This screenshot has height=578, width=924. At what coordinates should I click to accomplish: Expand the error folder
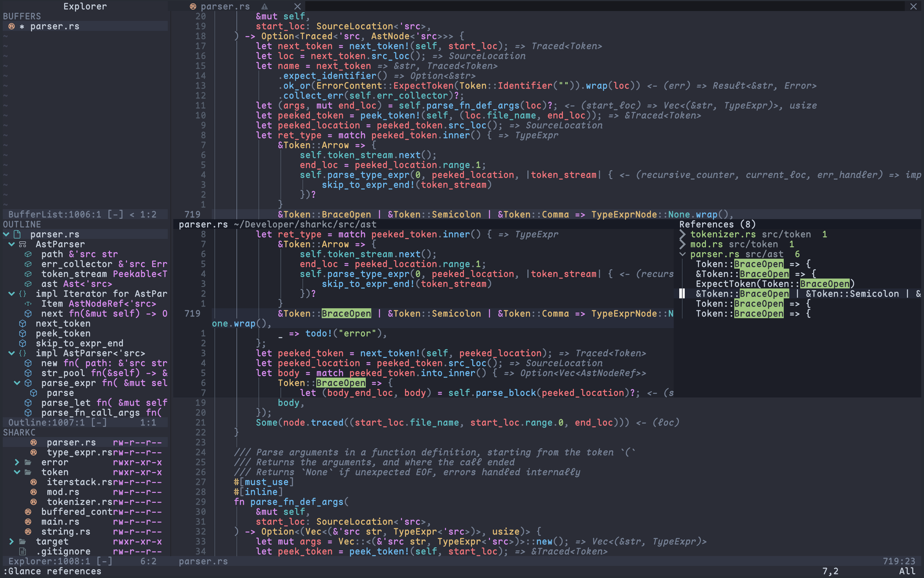point(17,462)
